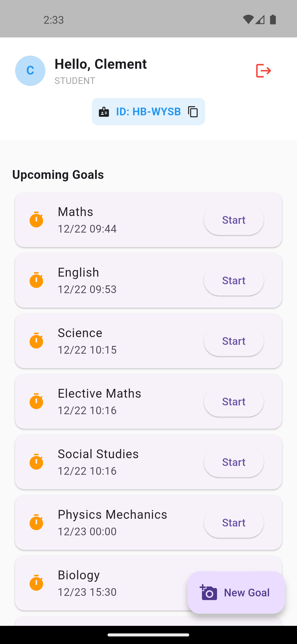
Task: Tap the Physics Mechanics timer icon
Action: coord(36,522)
